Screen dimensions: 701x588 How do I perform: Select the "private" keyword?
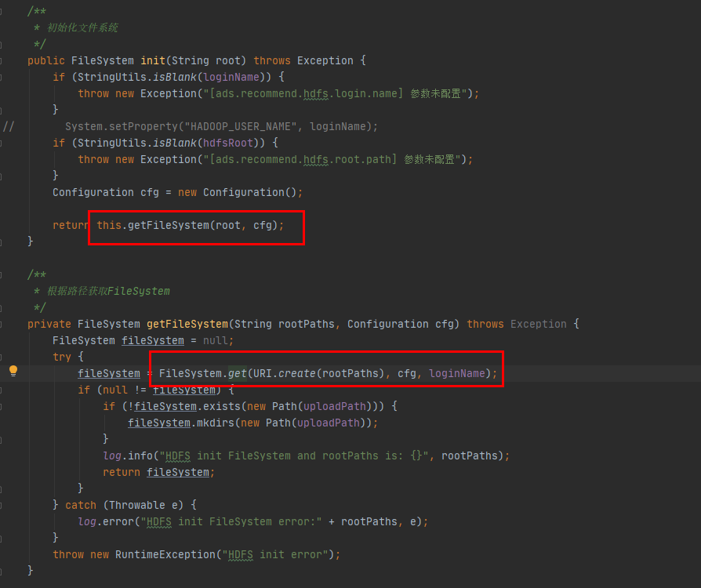point(49,324)
